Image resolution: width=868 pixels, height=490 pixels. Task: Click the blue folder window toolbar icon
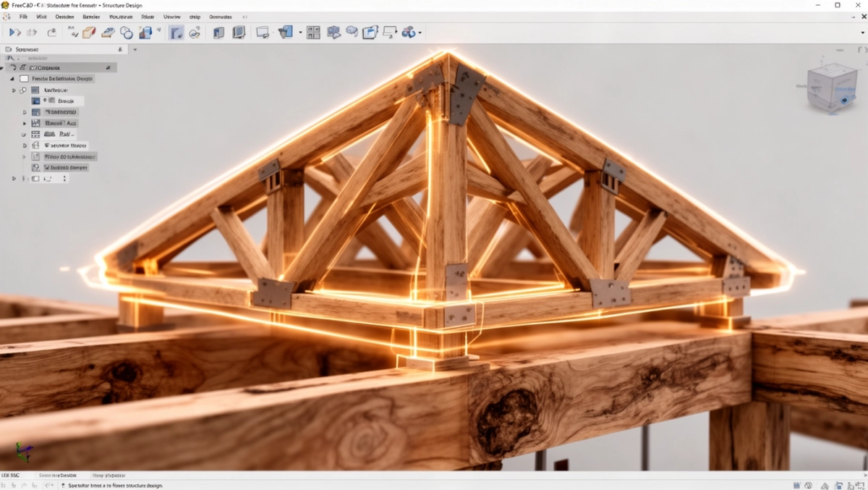coord(370,33)
